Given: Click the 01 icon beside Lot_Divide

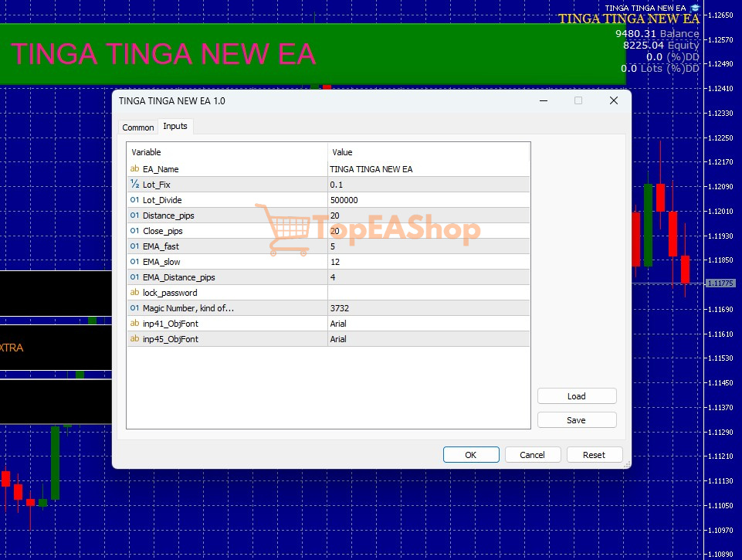Looking at the screenshot, I should pyautogui.click(x=133, y=200).
